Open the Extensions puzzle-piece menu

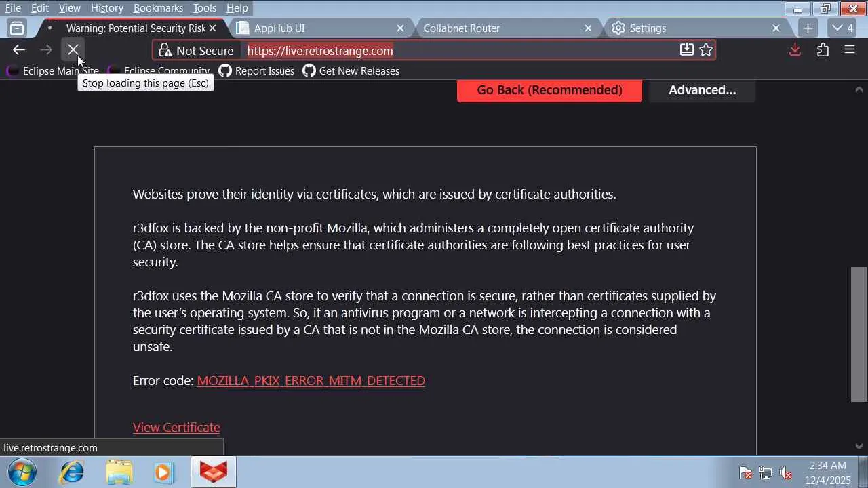coord(823,49)
